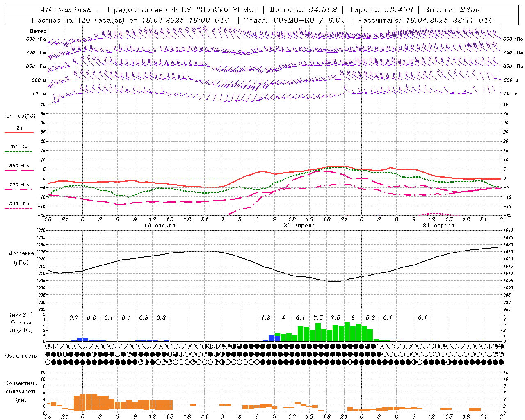The height and width of the screenshot is (420, 525).
Task: Click the (мм/3ч.) precipitation unit label
Action: point(21,315)
